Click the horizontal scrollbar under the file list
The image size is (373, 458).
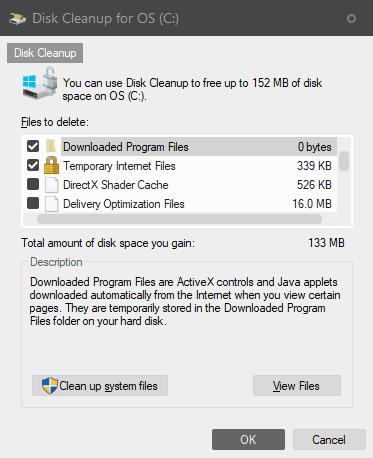tap(180, 219)
